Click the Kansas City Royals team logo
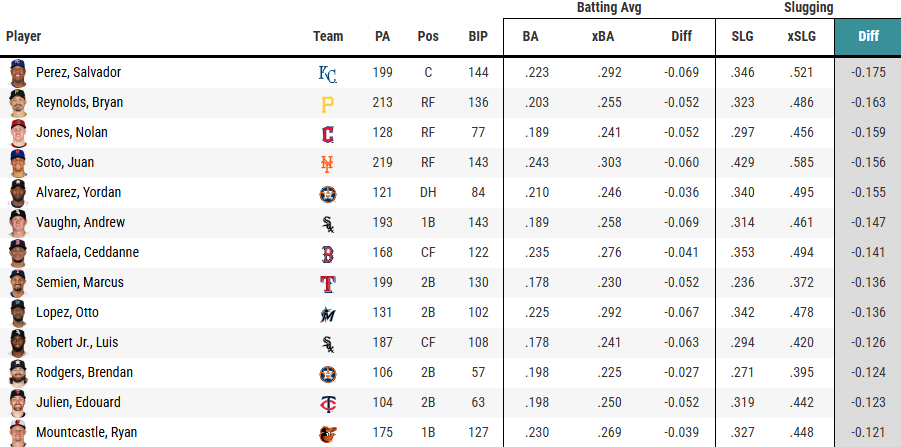Screen dimensions: 901x447 click(328, 73)
